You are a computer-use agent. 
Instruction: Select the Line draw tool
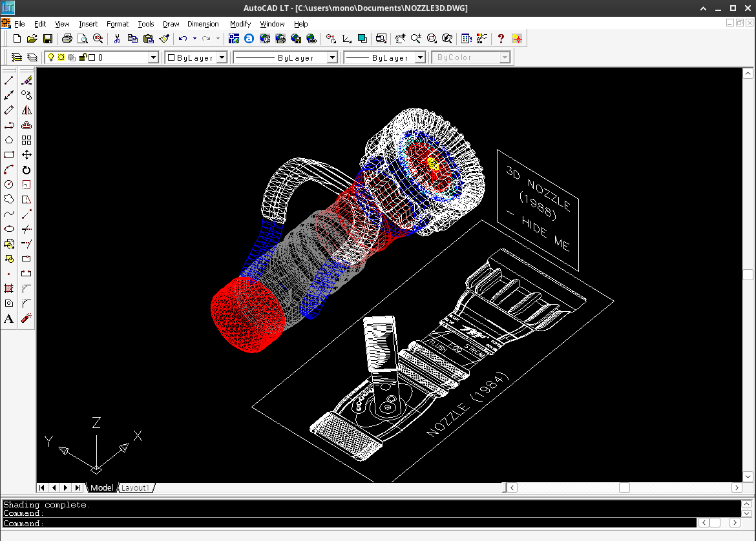point(8,81)
